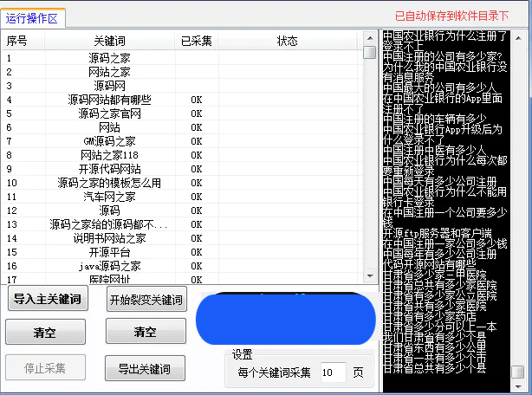Click the 已采集 column header
This screenshot has width=532, height=395.
pyautogui.click(x=197, y=41)
